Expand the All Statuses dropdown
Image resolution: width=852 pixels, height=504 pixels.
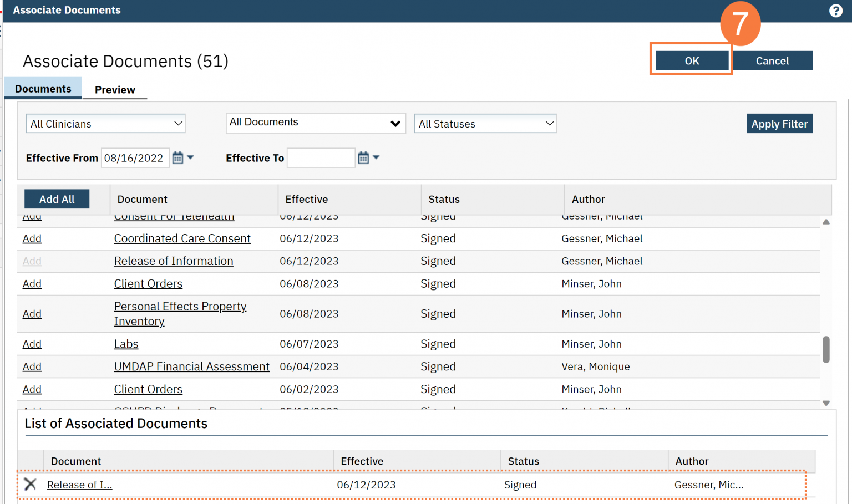[x=485, y=124]
